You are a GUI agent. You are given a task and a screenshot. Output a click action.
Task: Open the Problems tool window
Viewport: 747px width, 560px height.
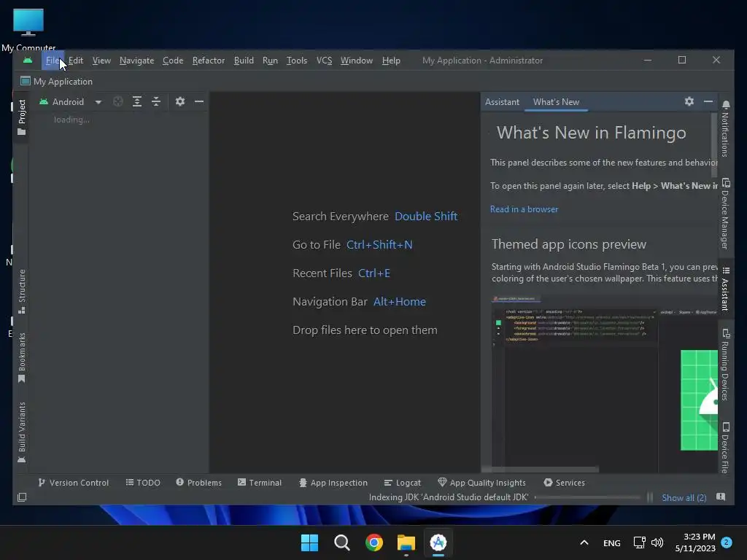(x=198, y=483)
